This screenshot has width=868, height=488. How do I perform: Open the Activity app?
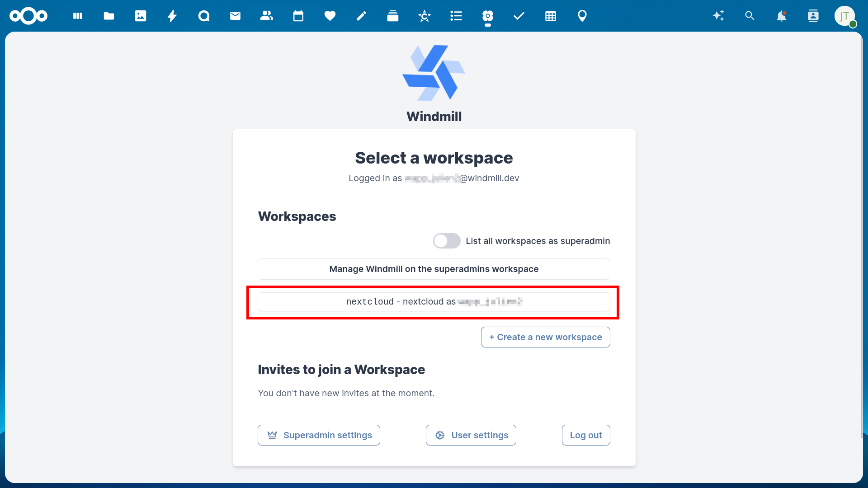coord(172,16)
